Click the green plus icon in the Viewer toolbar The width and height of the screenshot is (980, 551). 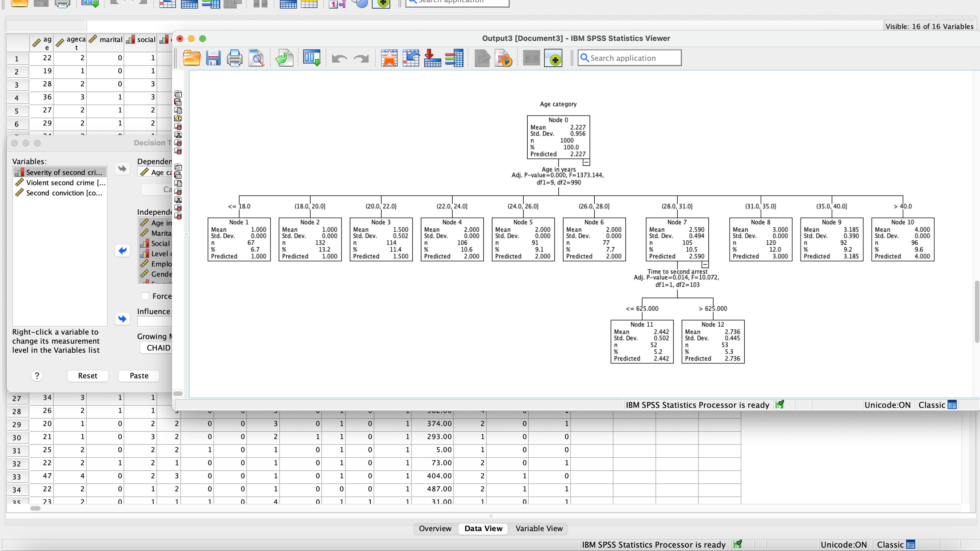click(553, 58)
